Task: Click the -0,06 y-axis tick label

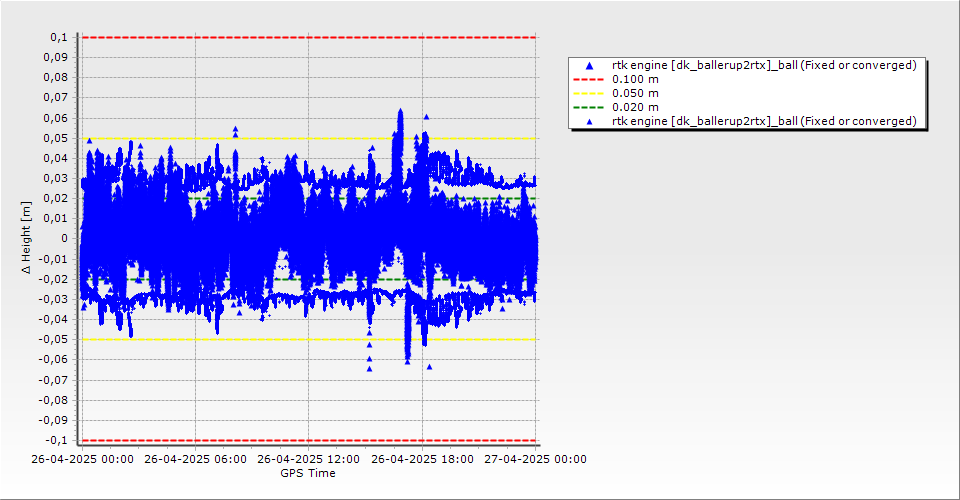Action: pyautogui.click(x=54, y=359)
